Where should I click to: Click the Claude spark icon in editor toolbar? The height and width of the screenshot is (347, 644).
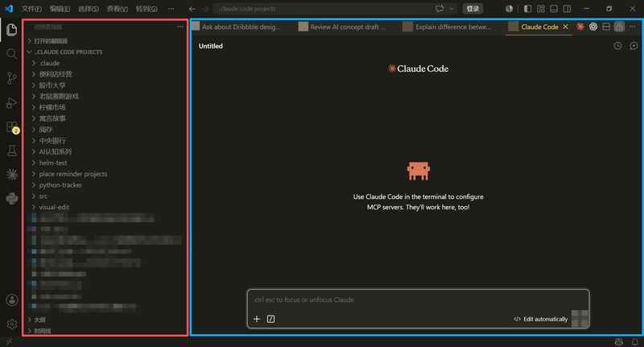pyautogui.click(x=580, y=27)
